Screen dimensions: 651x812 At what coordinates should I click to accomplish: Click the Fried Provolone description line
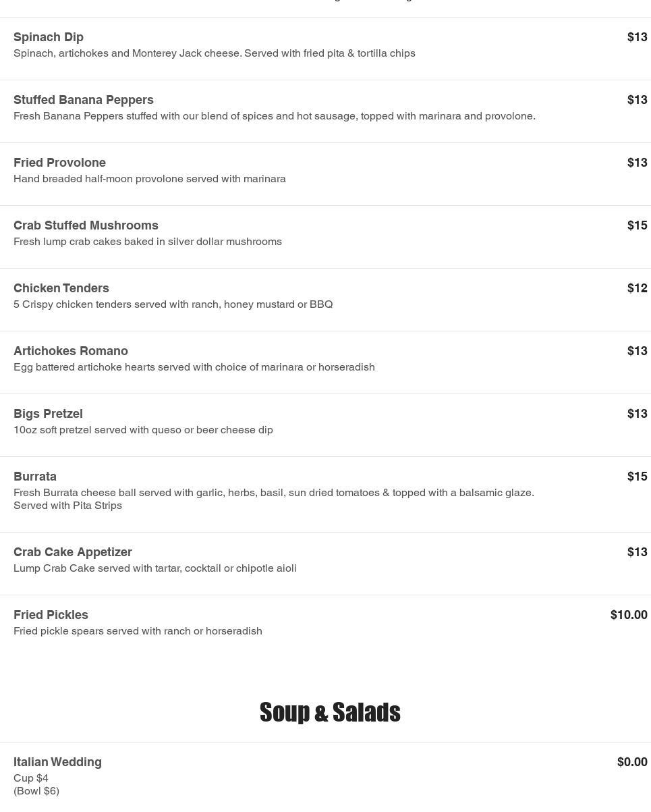tap(150, 179)
